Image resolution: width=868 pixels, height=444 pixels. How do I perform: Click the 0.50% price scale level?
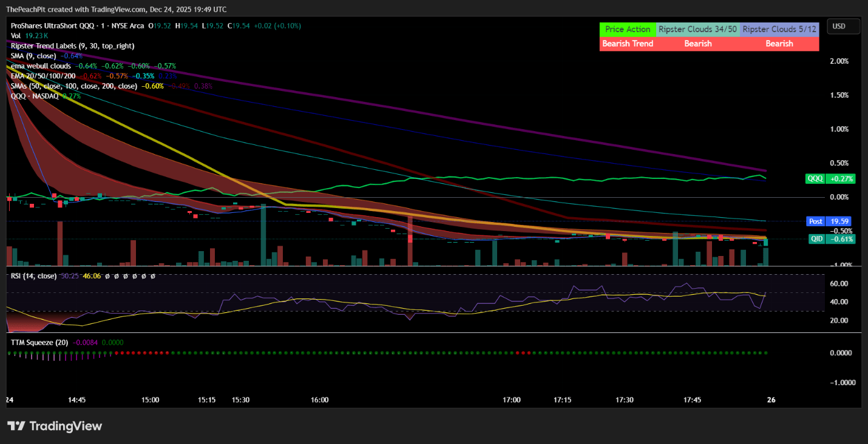(x=840, y=163)
